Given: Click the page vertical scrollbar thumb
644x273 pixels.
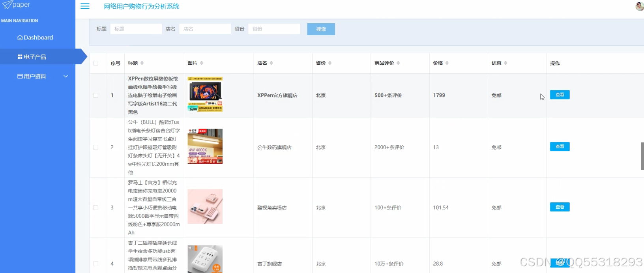Looking at the screenshot, I should (642, 156).
